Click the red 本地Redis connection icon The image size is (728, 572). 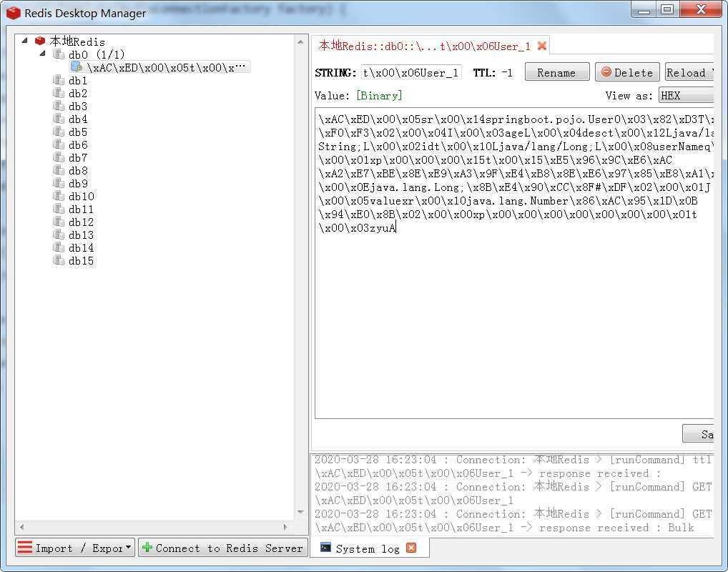click(x=40, y=41)
